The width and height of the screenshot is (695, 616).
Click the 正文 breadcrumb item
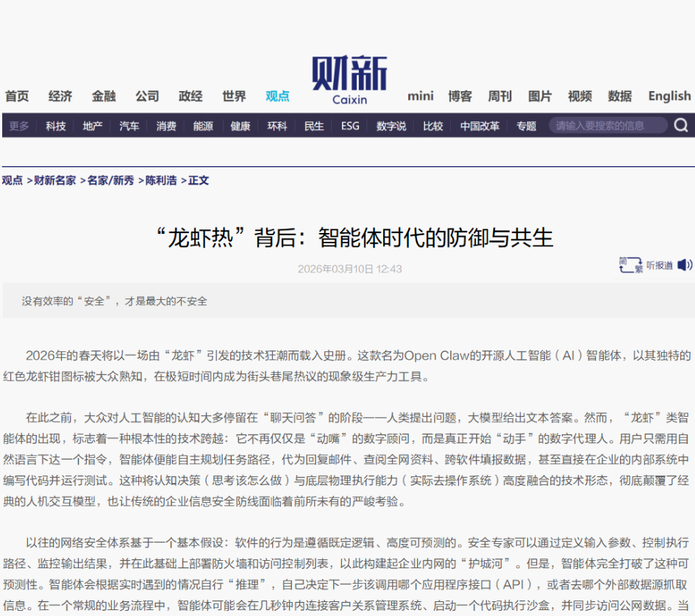click(198, 180)
